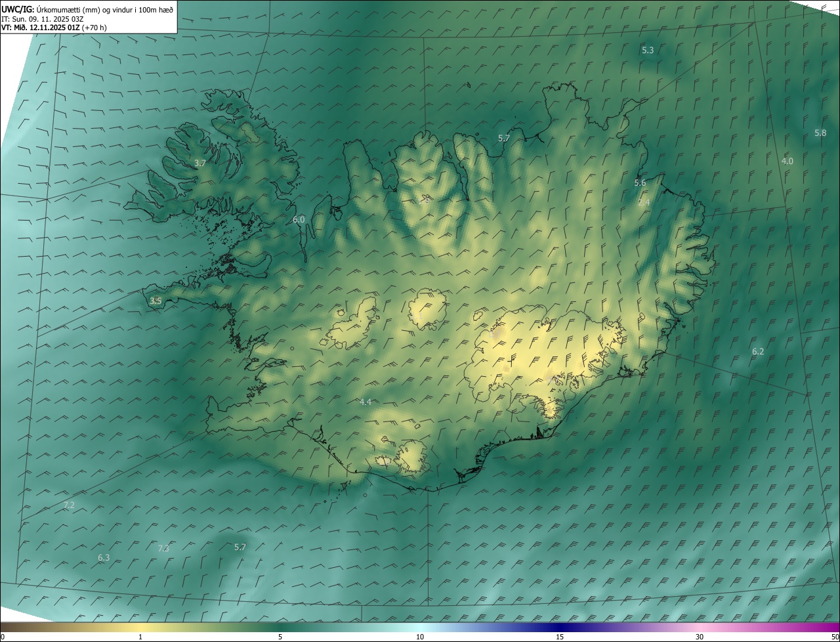
Task: Click the 0 tick label on colour scale
Action: (3, 637)
